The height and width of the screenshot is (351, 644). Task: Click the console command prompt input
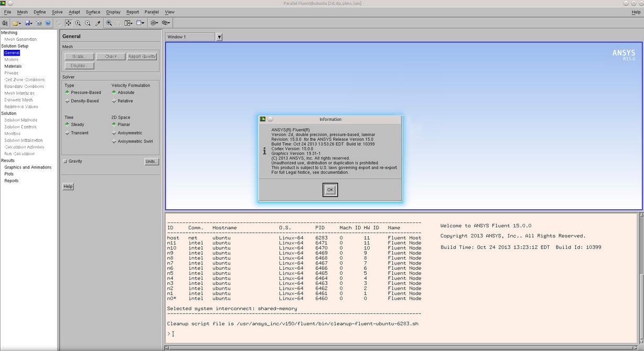[x=173, y=334]
